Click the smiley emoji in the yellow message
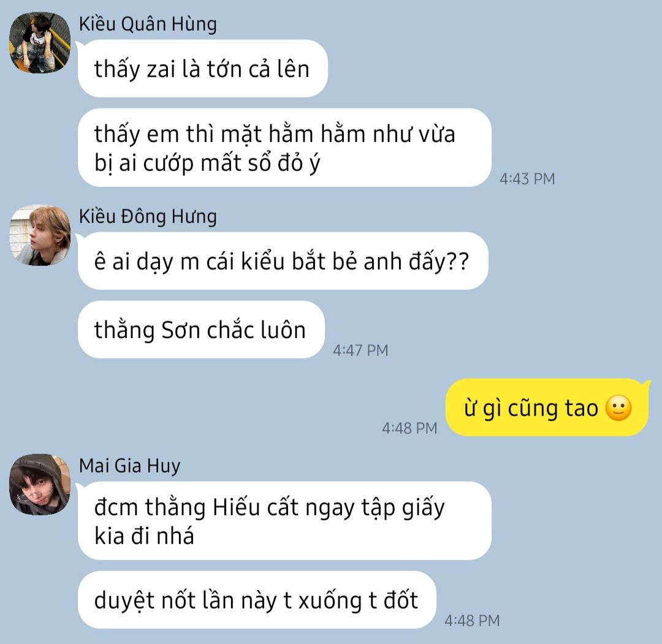The height and width of the screenshot is (644, 662). (618, 408)
